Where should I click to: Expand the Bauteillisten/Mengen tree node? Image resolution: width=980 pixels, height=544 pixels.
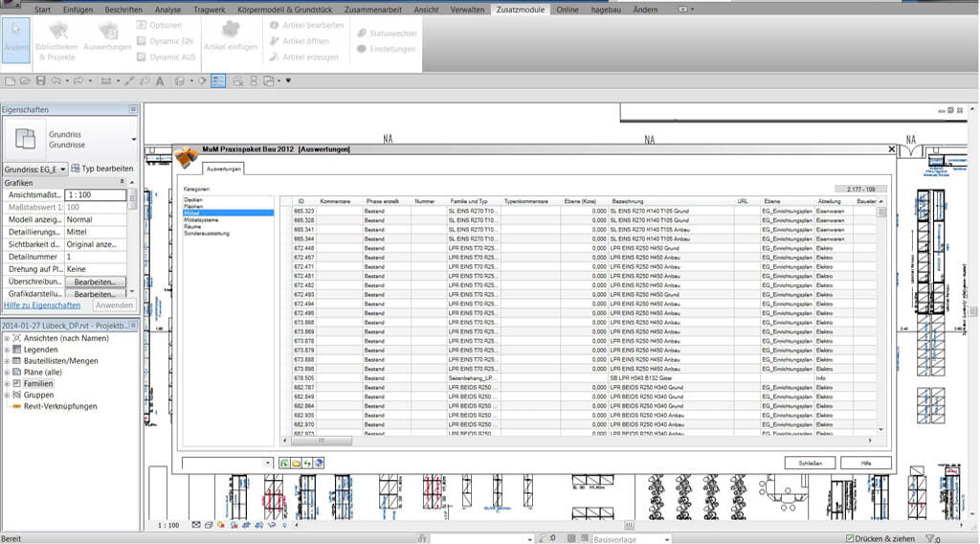pyautogui.click(x=7, y=361)
